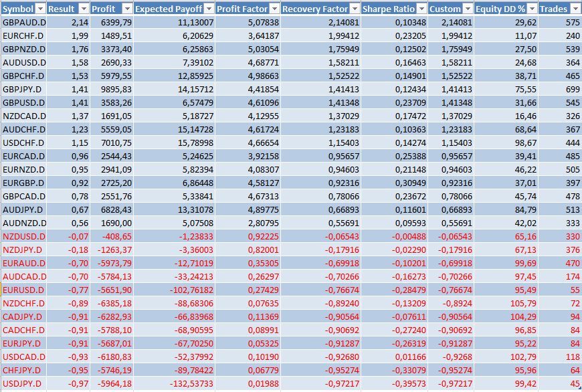Select the USDJPY.D symbol cell
582x392 pixels.
[x=23, y=383]
